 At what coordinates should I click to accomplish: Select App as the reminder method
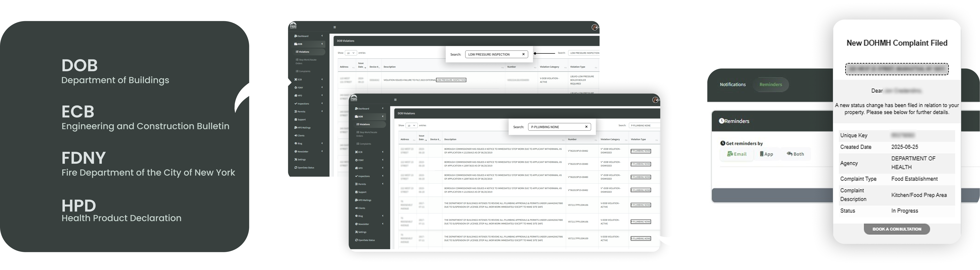767,154
